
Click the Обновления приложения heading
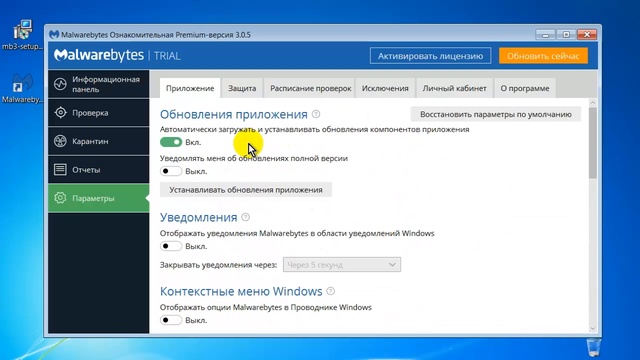233,114
